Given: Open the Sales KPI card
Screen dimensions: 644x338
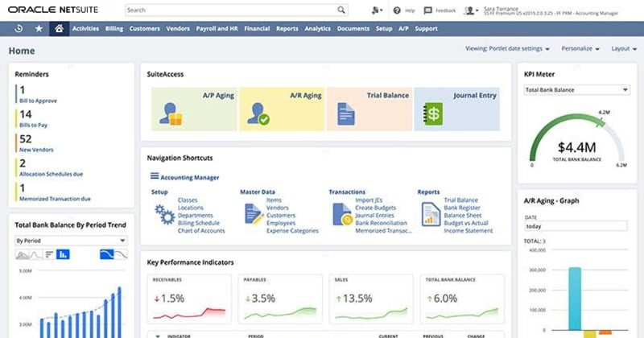Looking at the screenshot, I should [371, 299].
